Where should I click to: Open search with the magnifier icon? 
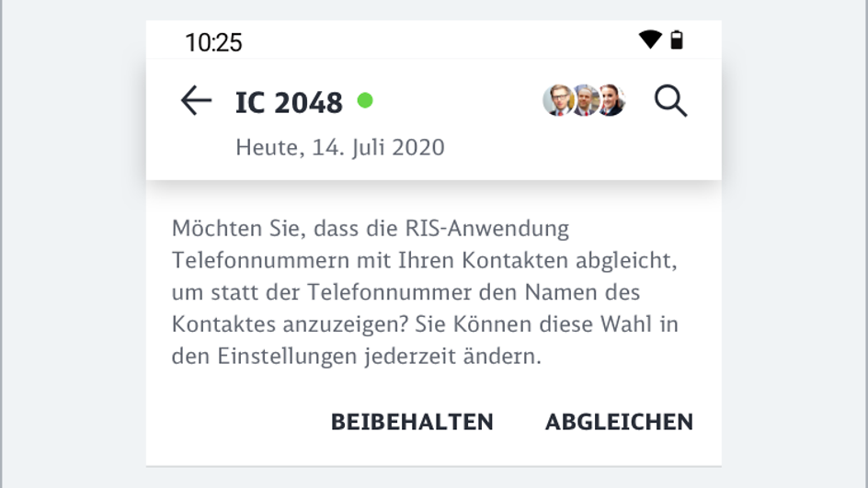click(670, 101)
